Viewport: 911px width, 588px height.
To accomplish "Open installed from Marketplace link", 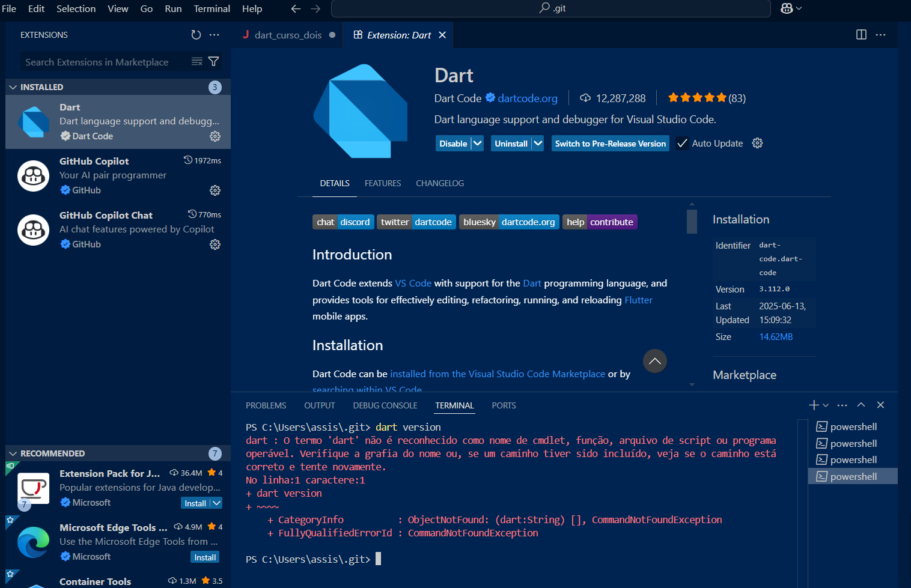I will (x=498, y=374).
